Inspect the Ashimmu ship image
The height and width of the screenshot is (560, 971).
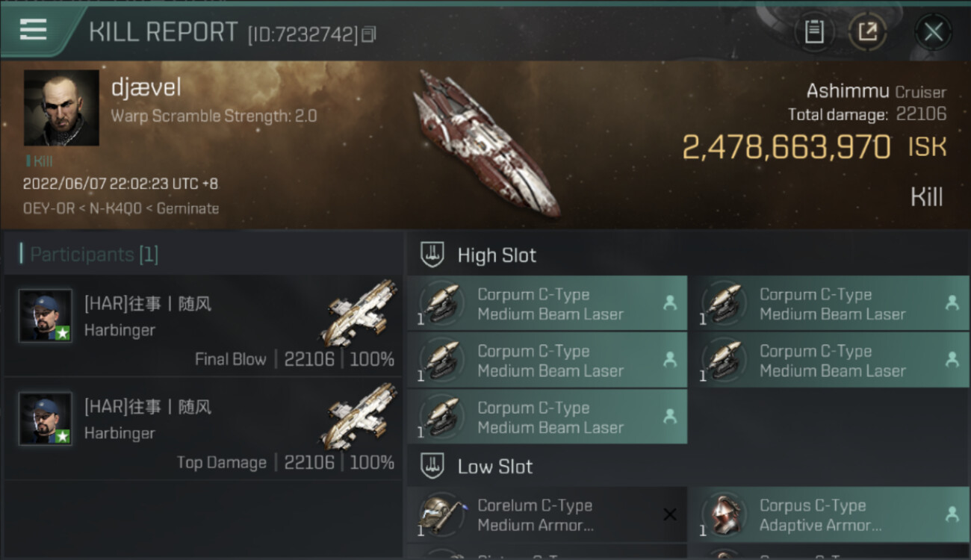click(x=485, y=142)
